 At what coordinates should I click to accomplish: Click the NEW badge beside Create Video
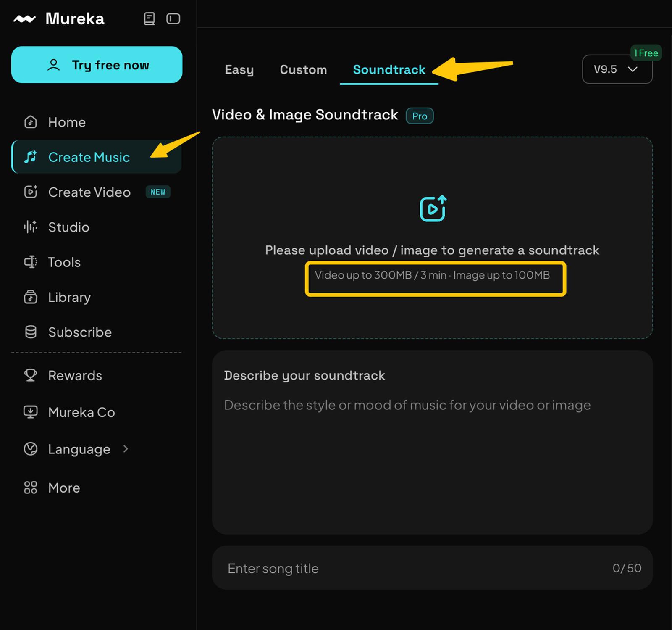tap(158, 192)
